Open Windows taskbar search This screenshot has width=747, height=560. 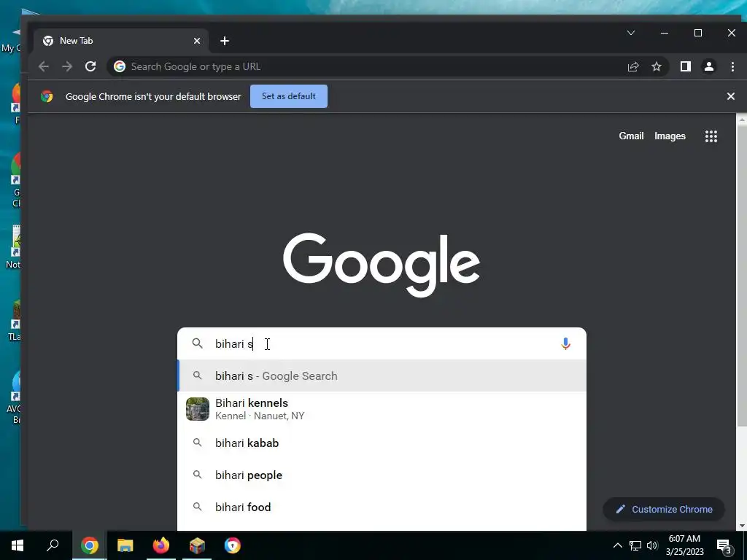(53, 545)
